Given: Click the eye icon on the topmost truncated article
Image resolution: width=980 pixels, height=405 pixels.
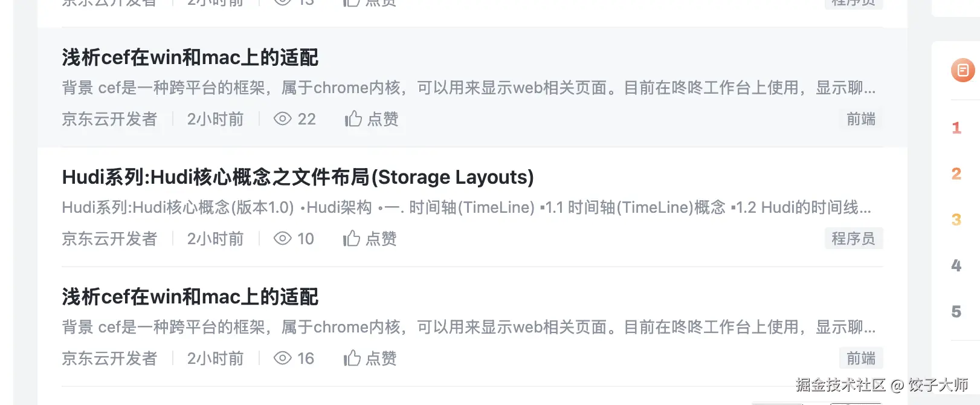Looking at the screenshot, I should (x=282, y=2).
